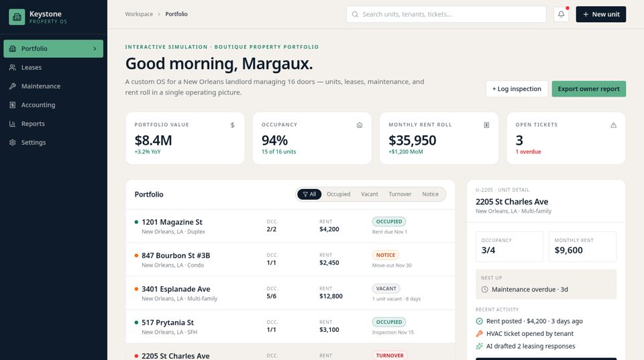Click the $9,600 monthly rent value

pyautogui.click(x=568, y=251)
